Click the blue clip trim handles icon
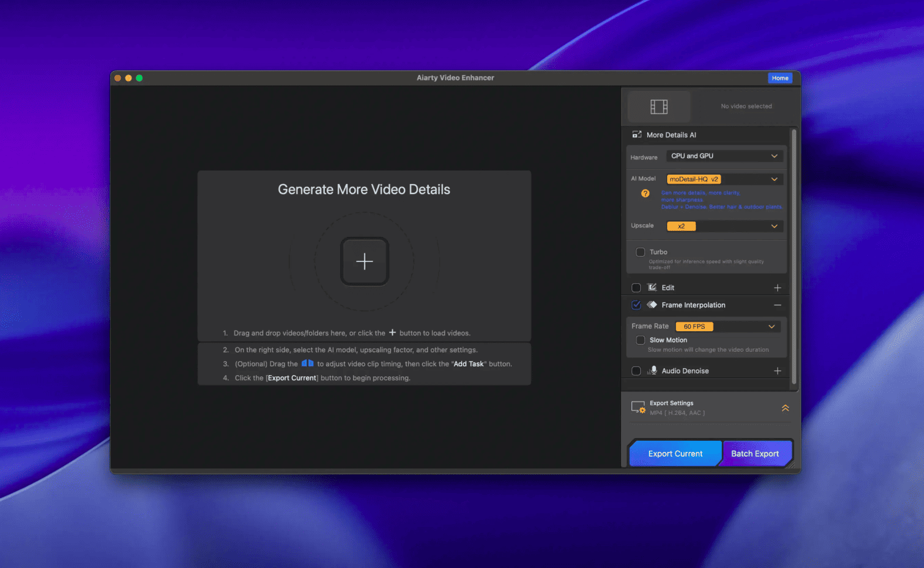 coord(307,363)
